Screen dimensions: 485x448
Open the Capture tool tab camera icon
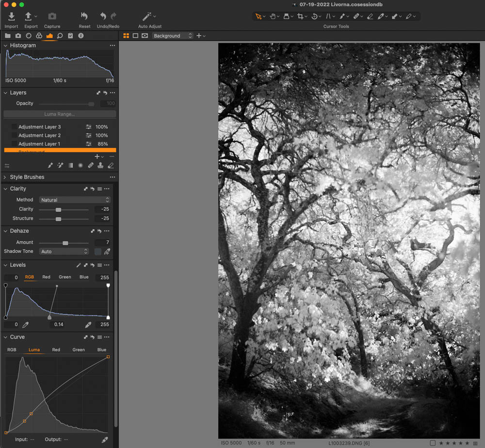18,35
